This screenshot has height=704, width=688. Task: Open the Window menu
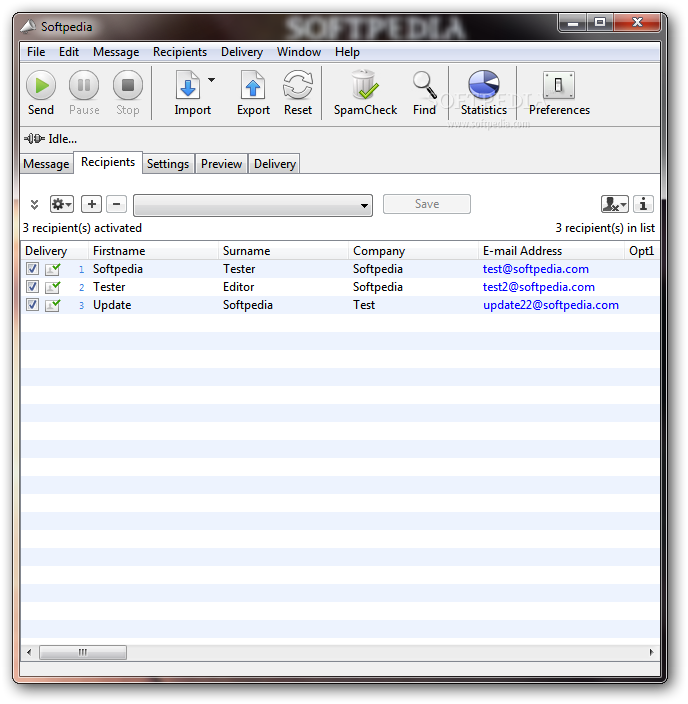299,52
